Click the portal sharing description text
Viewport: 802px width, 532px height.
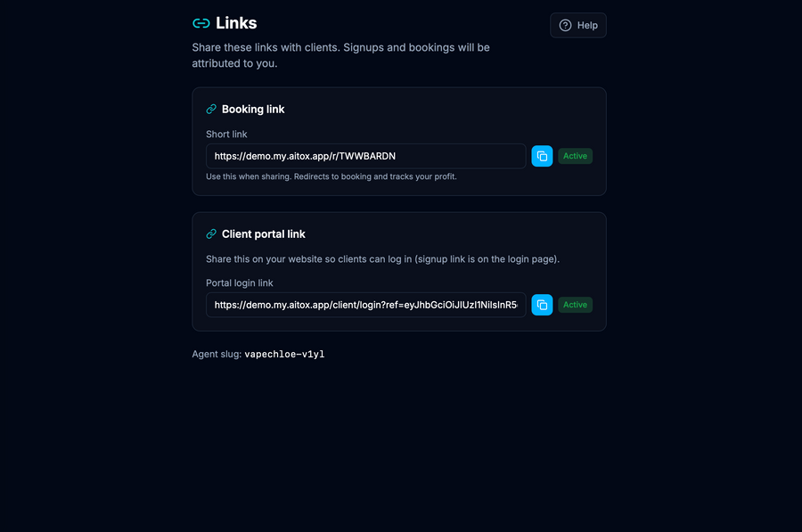382,258
